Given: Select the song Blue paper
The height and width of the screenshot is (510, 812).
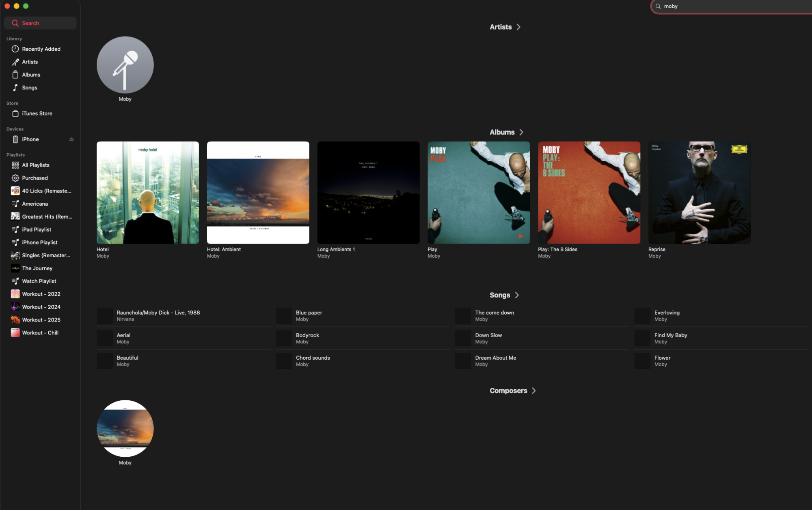Looking at the screenshot, I should (x=363, y=316).
